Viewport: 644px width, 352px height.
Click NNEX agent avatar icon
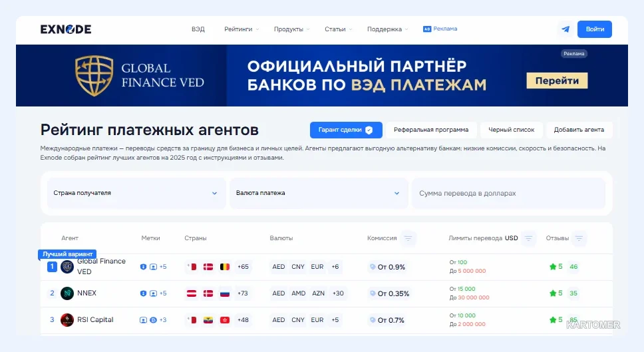point(67,293)
